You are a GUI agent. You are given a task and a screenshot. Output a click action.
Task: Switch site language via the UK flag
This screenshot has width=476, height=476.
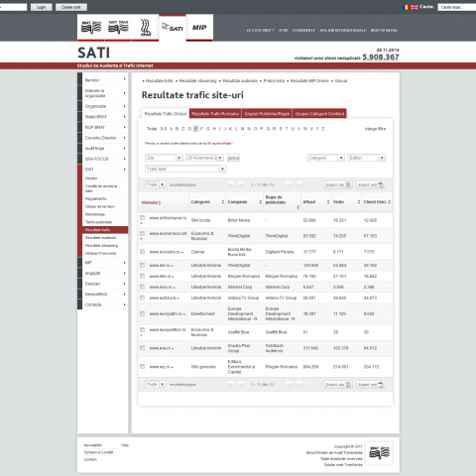[x=415, y=7]
